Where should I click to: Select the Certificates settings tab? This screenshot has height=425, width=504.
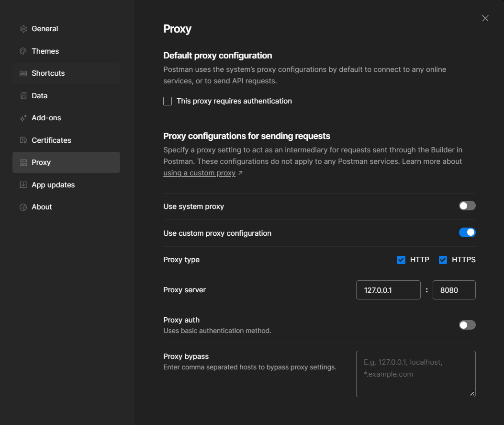66,140
